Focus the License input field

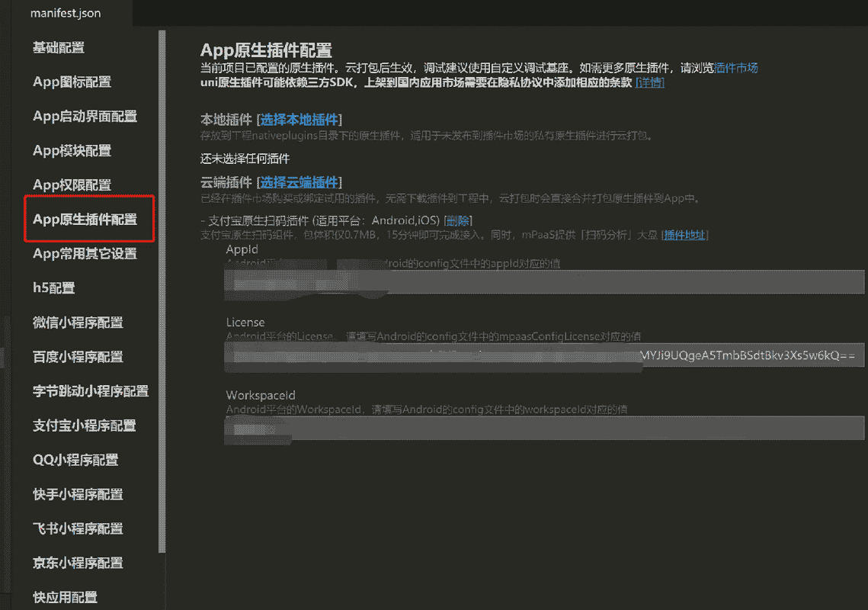(544, 355)
